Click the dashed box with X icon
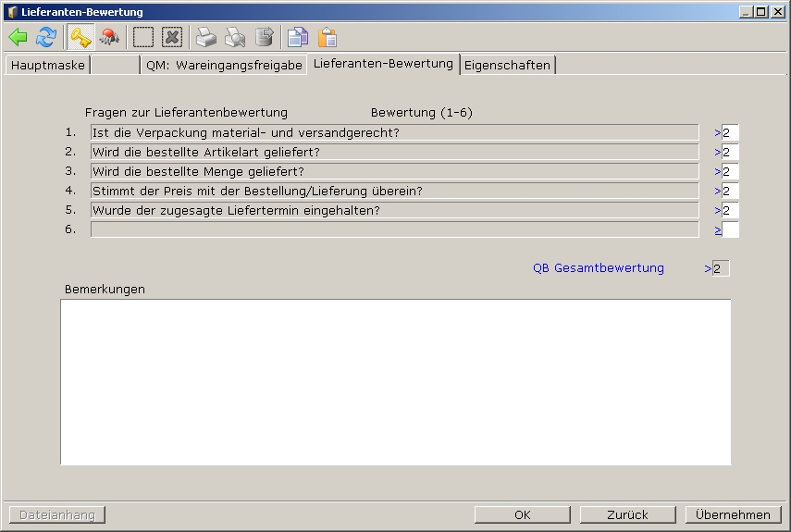Image resolution: width=791 pixels, height=532 pixels. click(172, 37)
